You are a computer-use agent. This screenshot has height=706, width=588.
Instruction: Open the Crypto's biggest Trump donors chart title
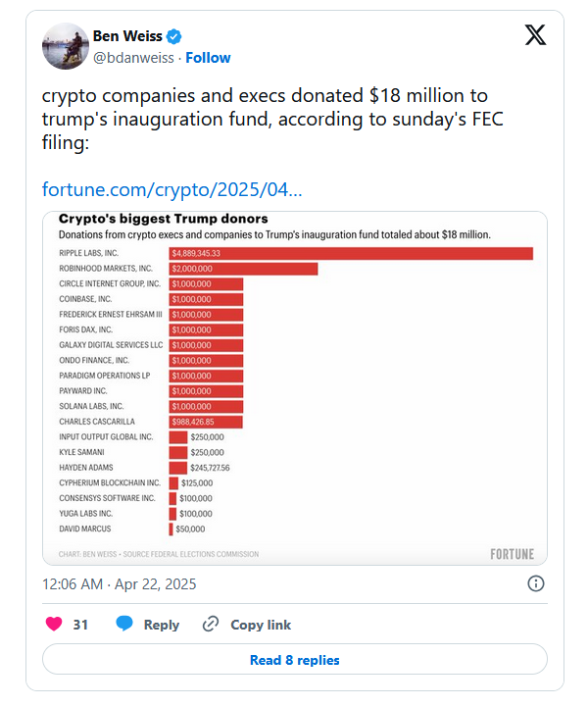pos(164,219)
